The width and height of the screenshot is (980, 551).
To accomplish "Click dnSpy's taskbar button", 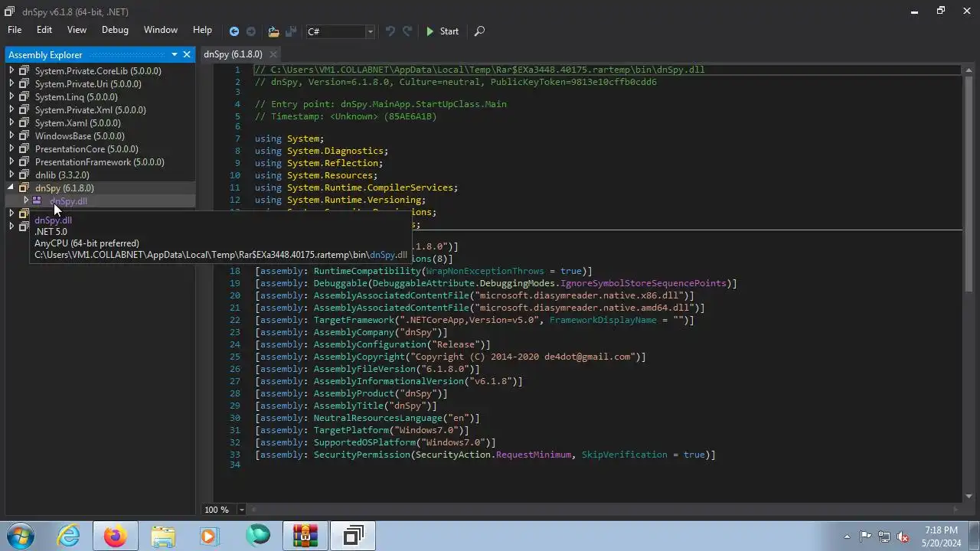I will (352, 536).
